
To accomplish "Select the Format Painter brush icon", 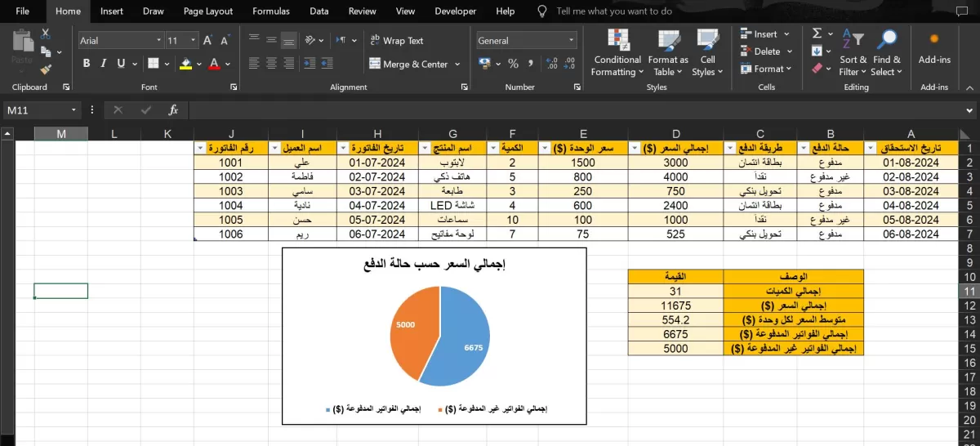I will [46, 70].
